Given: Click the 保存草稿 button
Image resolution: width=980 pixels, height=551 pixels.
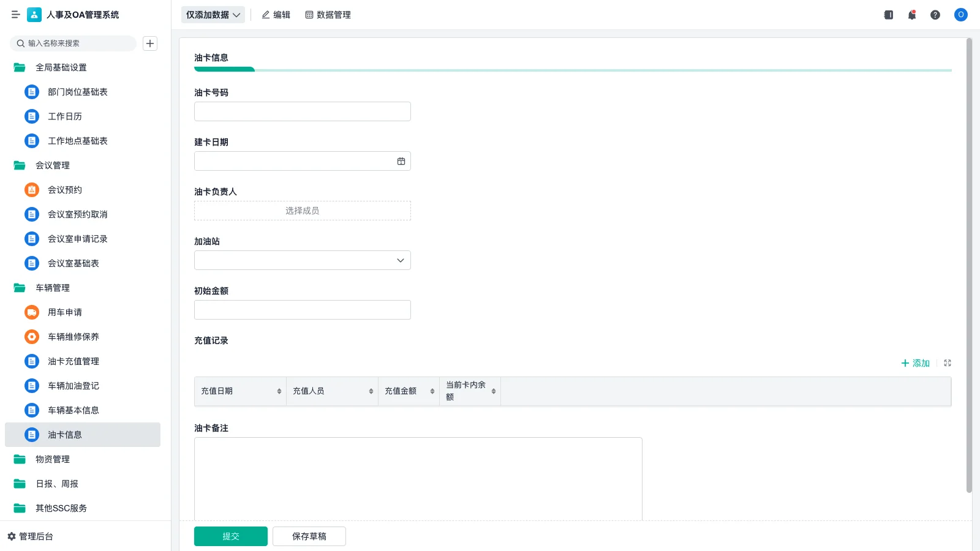Looking at the screenshot, I should [x=309, y=536].
